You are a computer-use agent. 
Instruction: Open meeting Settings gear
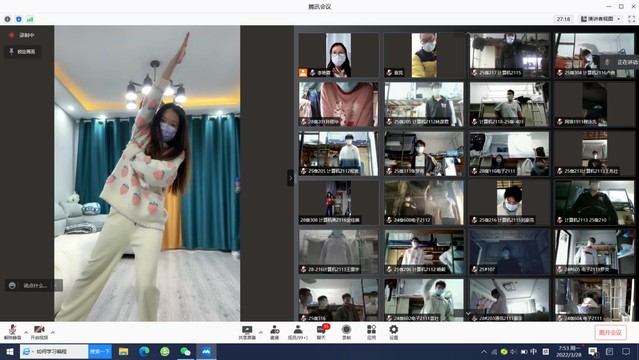394,332
